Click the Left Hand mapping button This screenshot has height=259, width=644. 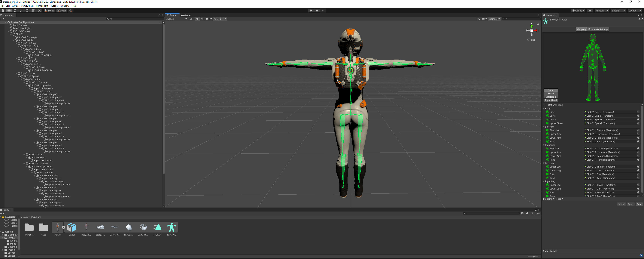coord(551,97)
